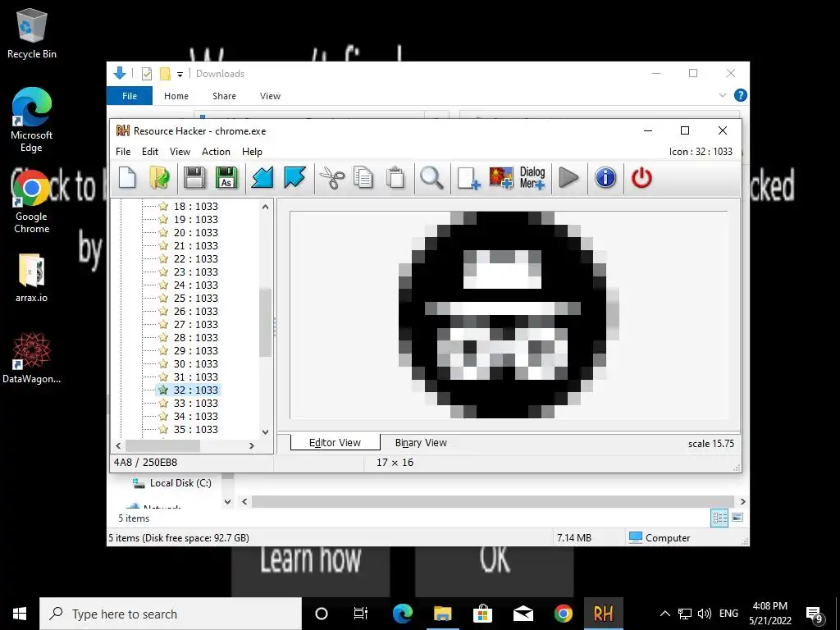Copy using the two pages icon
The image size is (840, 630).
coord(363,178)
